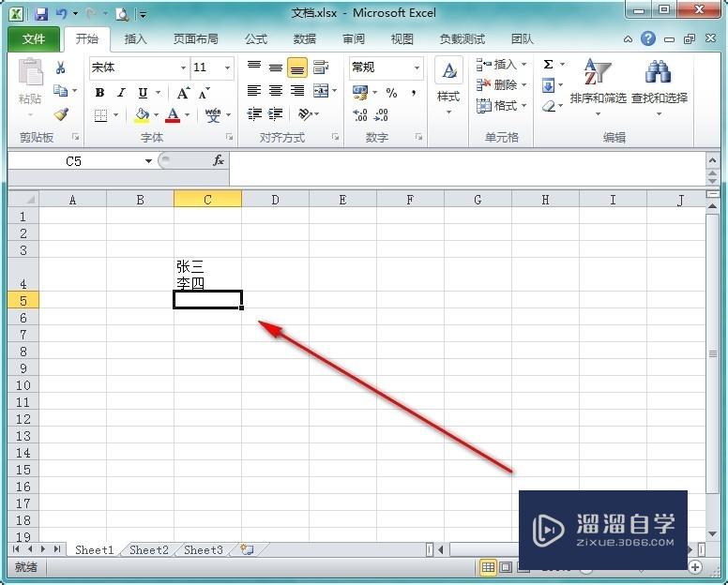This screenshot has width=728, height=585.
Task: Click the fx insert function button
Action: point(219,161)
